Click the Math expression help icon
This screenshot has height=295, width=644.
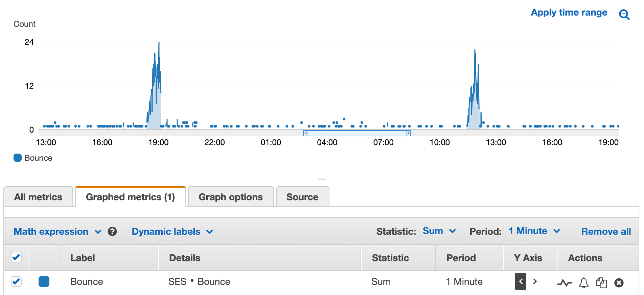112,232
